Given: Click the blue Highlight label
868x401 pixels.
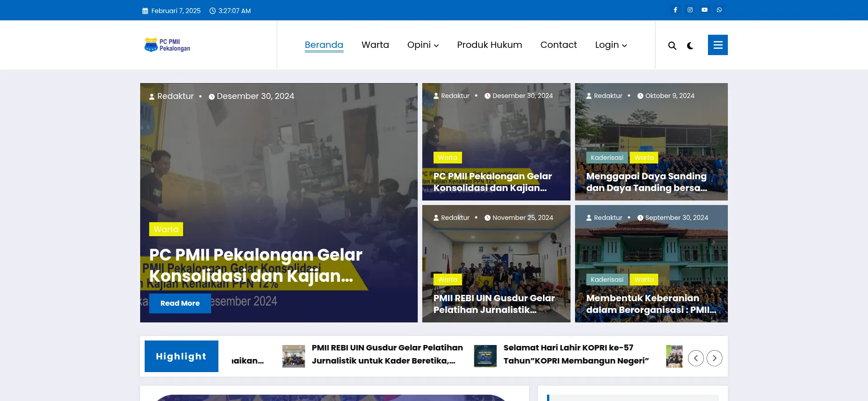Looking at the screenshot, I should 181,356.
